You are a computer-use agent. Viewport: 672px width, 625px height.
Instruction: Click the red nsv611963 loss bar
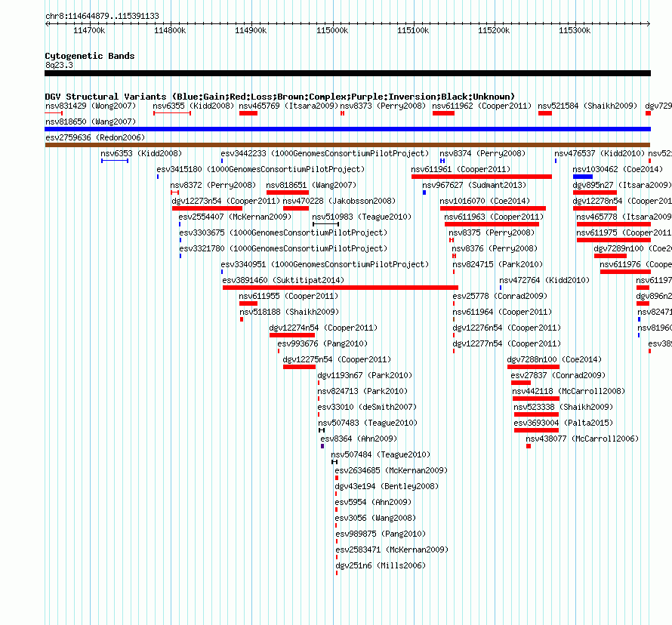(x=492, y=224)
